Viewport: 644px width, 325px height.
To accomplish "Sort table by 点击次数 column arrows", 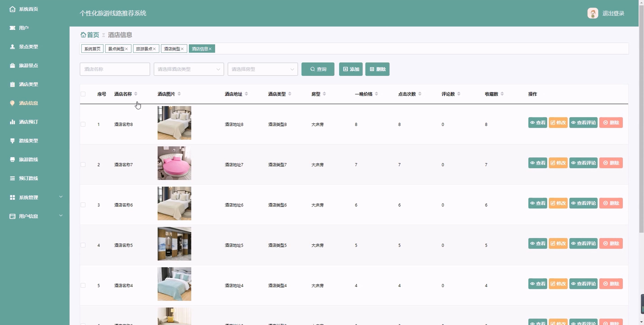I will (x=420, y=94).
